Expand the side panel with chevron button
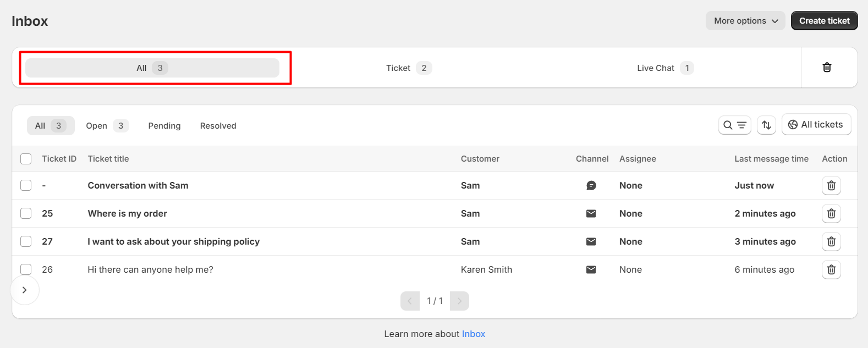This screenshot has width=868, height=348. tap(25, 290)
